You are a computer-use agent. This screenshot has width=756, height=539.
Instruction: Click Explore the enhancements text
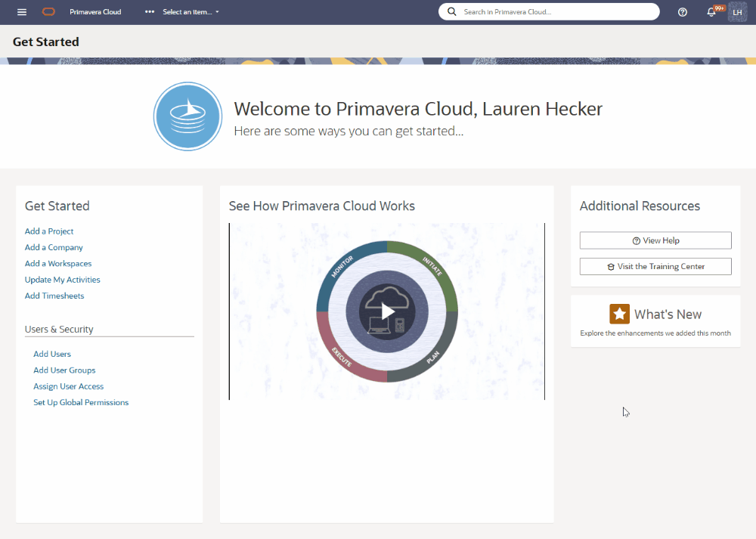click(655, 333)
